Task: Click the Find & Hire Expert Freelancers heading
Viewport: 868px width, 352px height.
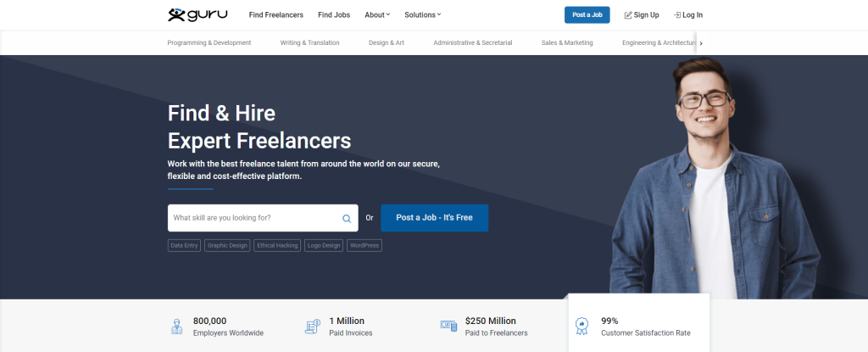Action: coord(259,127)
